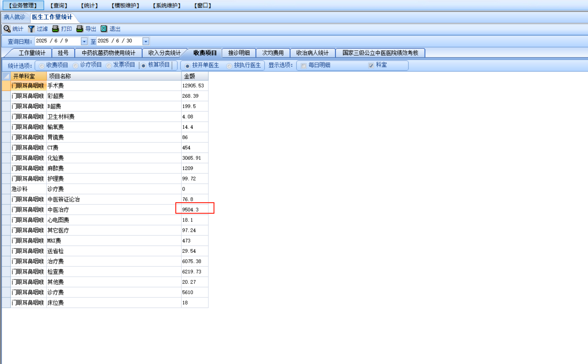Screen dimensions: 588x364
Task: Open end date dropdown calendar
Action: (x=146, y=41)
